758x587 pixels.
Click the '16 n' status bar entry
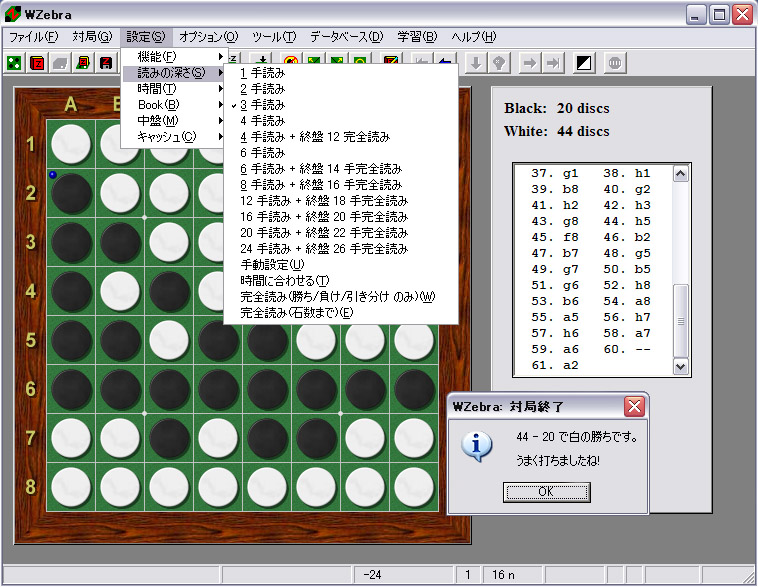click(503, 575)
